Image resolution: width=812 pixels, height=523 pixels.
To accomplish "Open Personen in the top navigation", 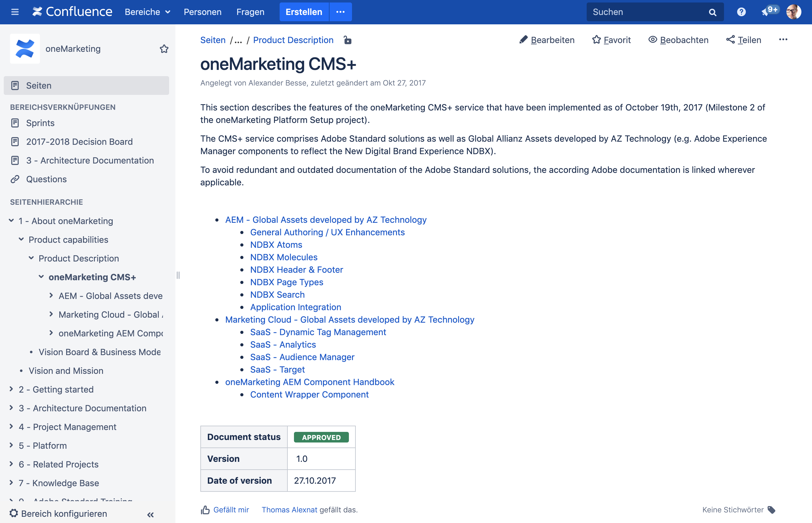I will [203, 12].
